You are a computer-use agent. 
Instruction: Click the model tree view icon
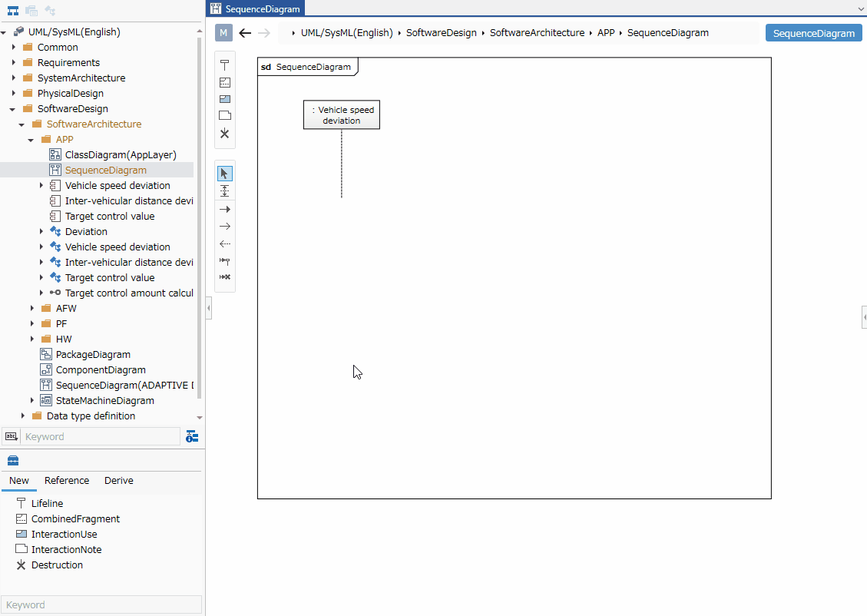click(x=13, y=11)
